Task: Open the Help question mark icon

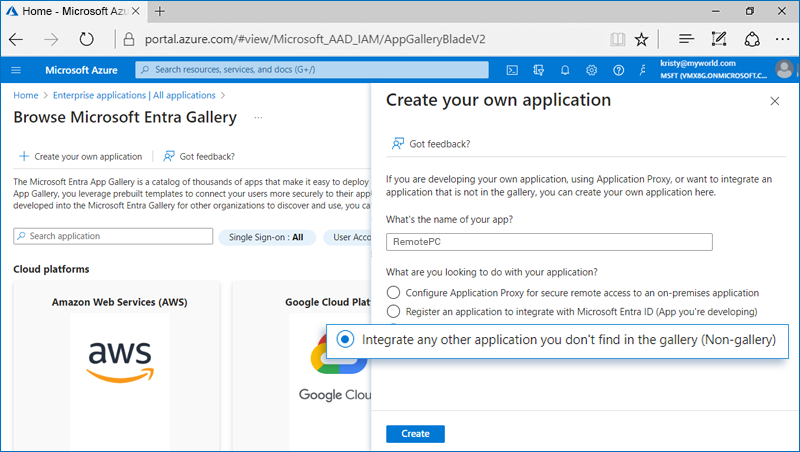Action: point(618,70)
